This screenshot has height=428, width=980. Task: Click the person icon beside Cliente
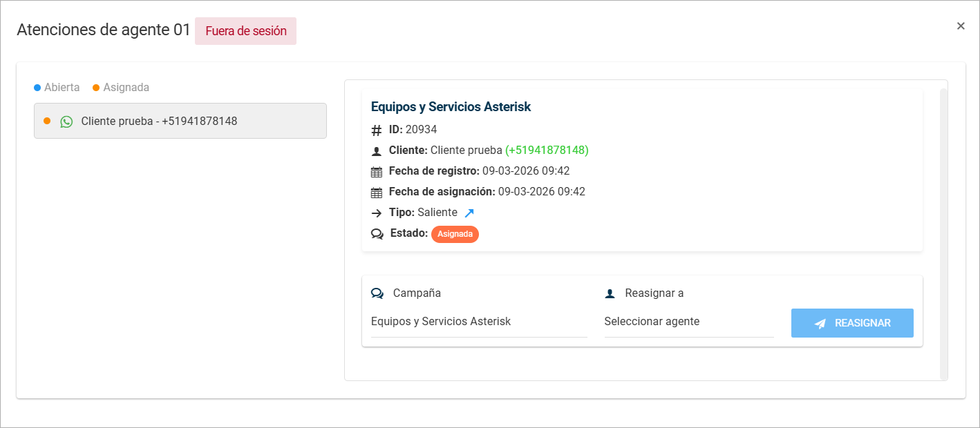coord(377,150)
